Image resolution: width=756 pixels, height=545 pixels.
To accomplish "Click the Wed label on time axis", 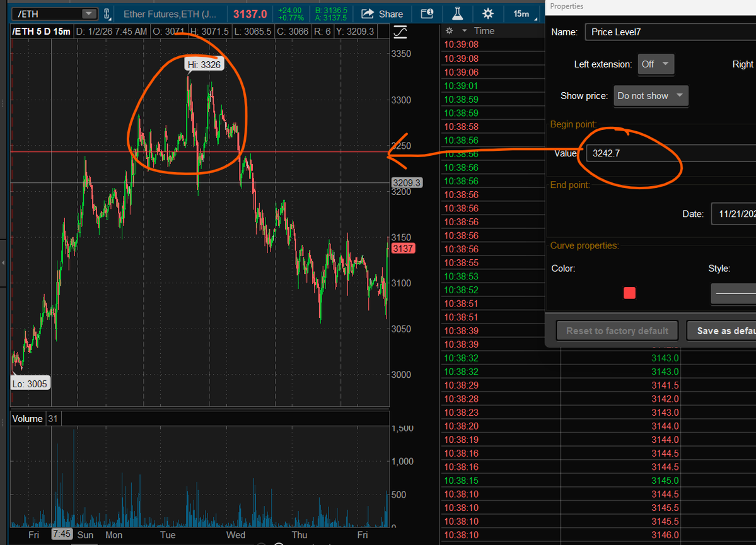I will tap(236, 535).
